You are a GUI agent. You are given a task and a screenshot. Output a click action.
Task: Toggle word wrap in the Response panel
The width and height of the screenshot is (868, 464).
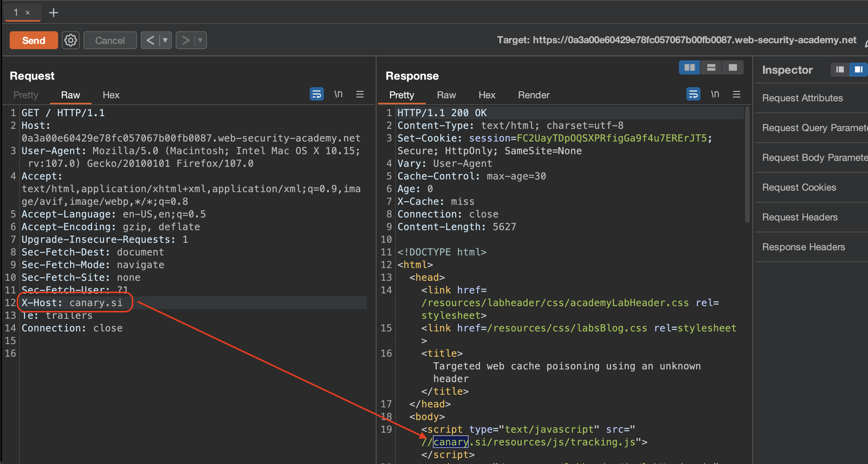pos(693,94)
